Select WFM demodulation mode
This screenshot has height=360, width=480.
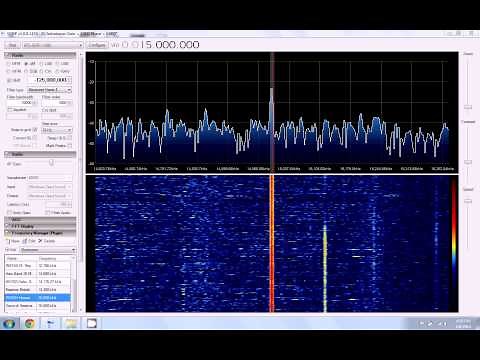pos(14,71)
